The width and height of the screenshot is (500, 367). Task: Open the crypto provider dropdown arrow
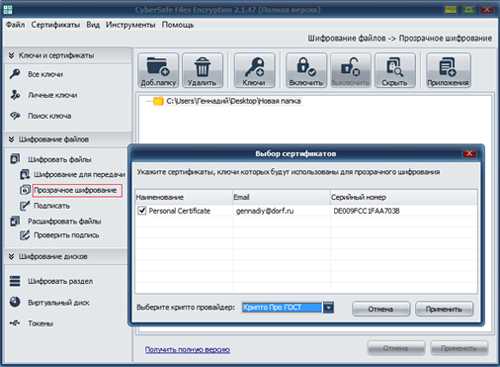(x=328, y=307)
